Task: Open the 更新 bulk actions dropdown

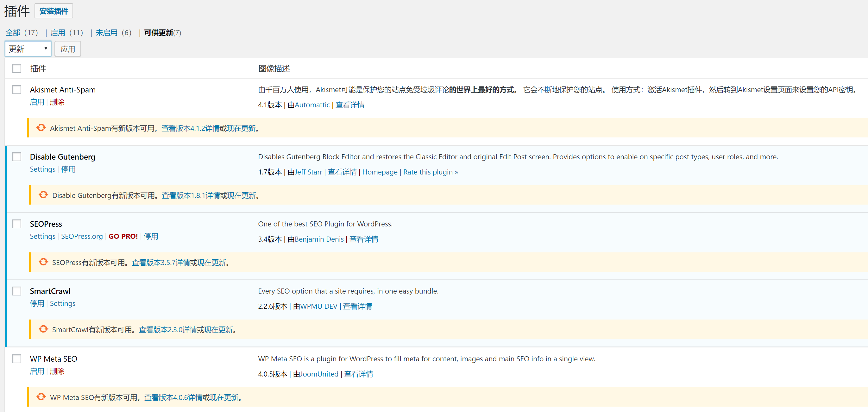Action: [28, 48]
